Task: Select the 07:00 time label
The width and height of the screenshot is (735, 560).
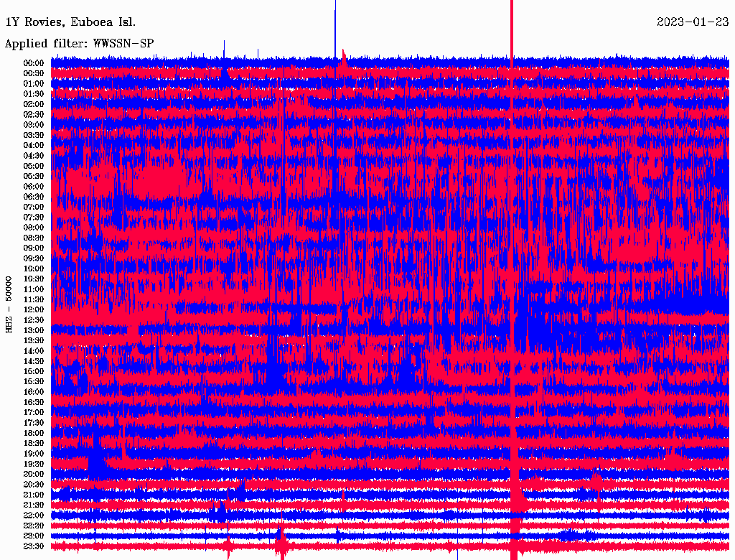Action: pyautogui.click(x=34, y=207)
